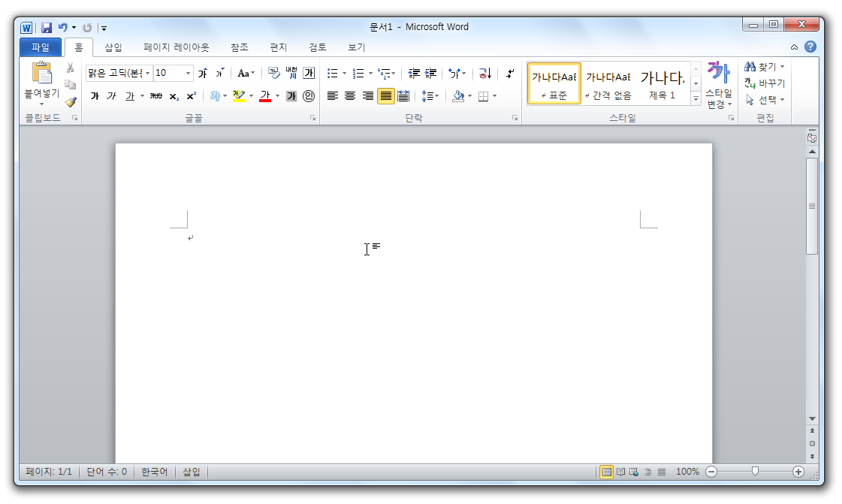The image size is (842, 504).
Task: Expand the font size dropdown showing 10
Action: pyautogui.click(x=189, y=74)
